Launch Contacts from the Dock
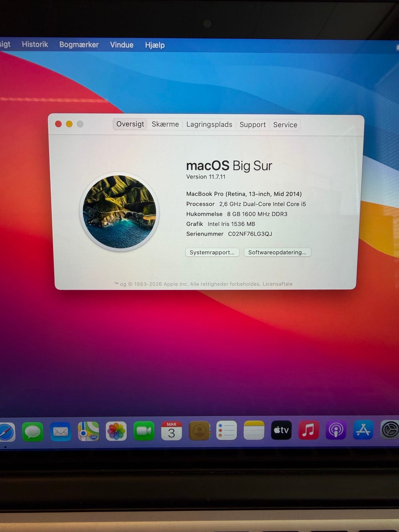The image size is (399, 532). (199, 431)
